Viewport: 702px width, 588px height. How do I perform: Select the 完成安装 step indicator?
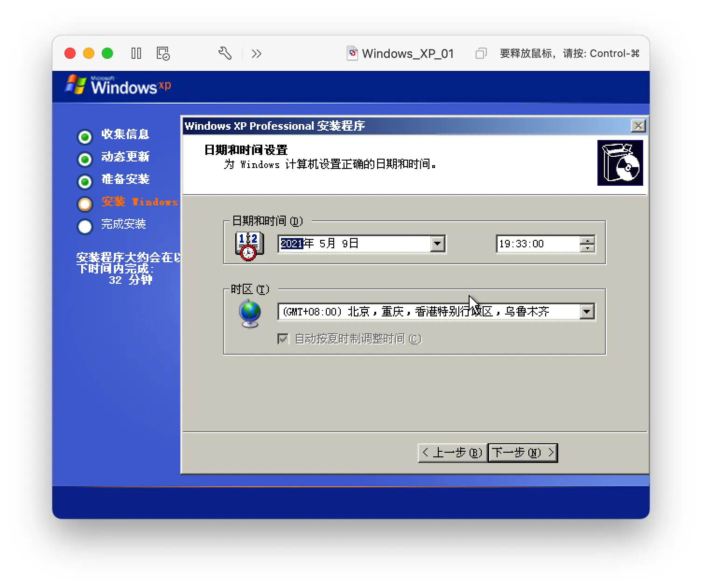tap(85, 226)
